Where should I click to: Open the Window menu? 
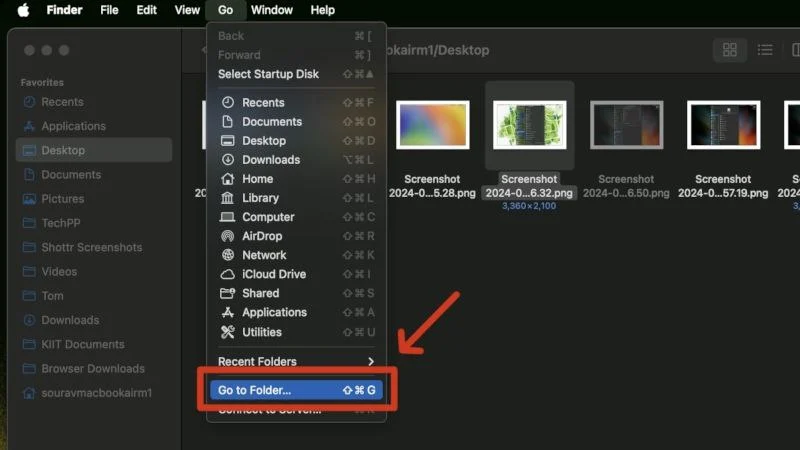click(272, 10)
